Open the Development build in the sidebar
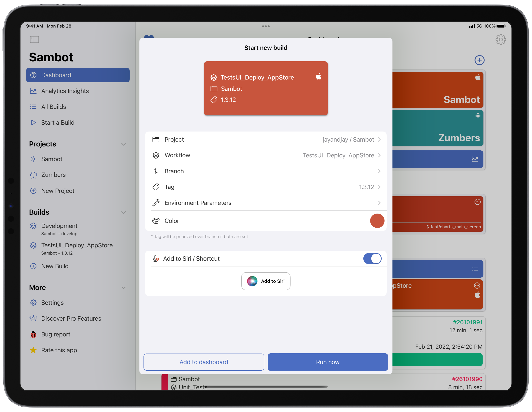532x412 pixels. (78, 229)
